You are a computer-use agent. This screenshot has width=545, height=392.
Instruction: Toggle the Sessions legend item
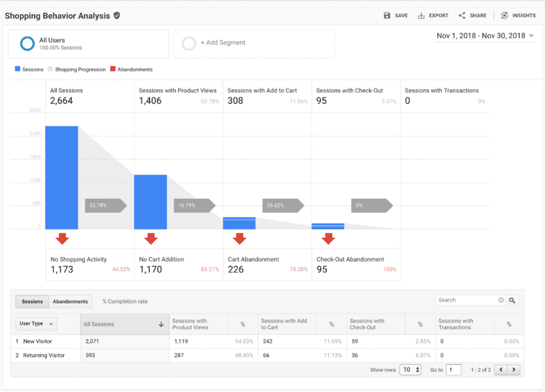(x=27, y=69)
